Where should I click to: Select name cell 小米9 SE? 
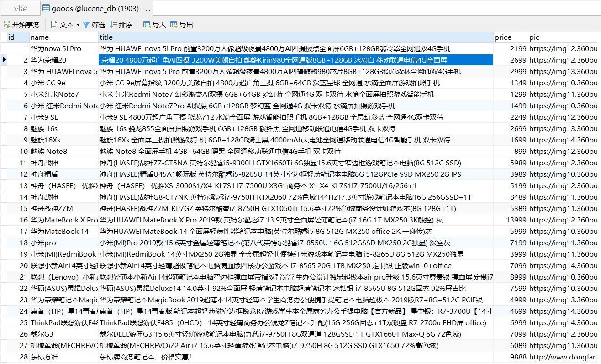pyautogui.click(x=64, y=117)
